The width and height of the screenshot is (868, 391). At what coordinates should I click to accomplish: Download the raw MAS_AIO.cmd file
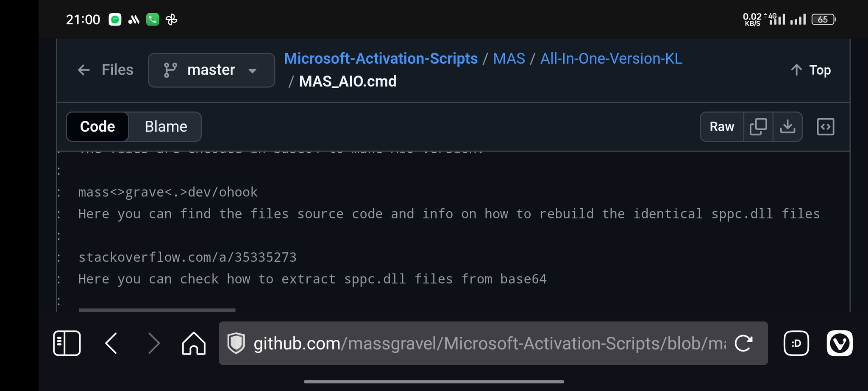point(787,126)
